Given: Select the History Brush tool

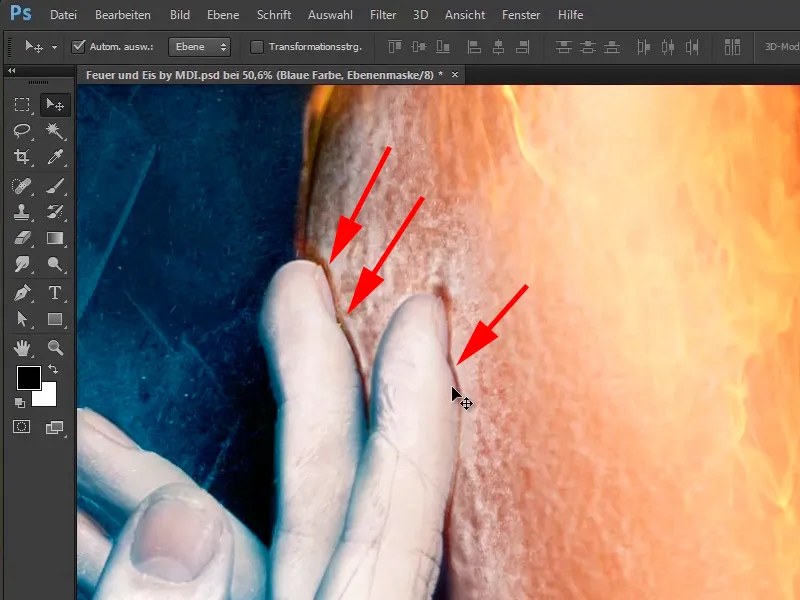Looking at the screenshot, I should (55, 212).
